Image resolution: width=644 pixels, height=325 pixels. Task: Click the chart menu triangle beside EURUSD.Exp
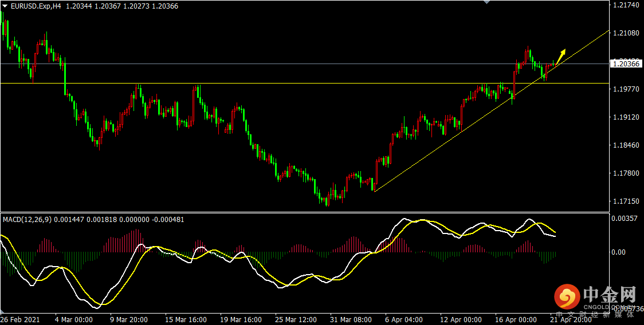[x=5, y=6]
